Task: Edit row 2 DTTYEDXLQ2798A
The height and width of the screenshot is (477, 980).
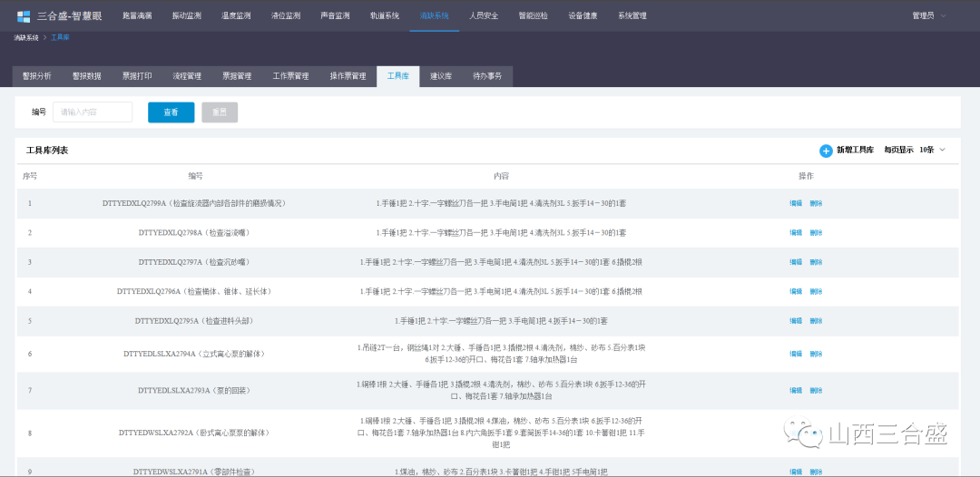Action: click(796, 232)
